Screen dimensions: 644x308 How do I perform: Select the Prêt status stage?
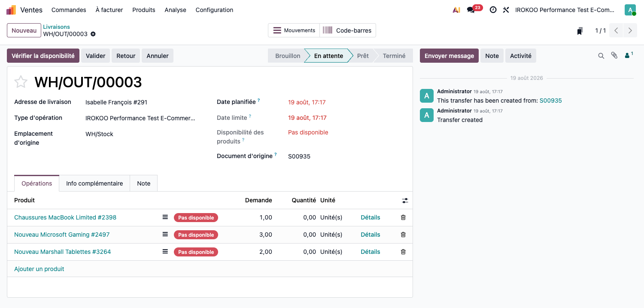pos(363,56)
